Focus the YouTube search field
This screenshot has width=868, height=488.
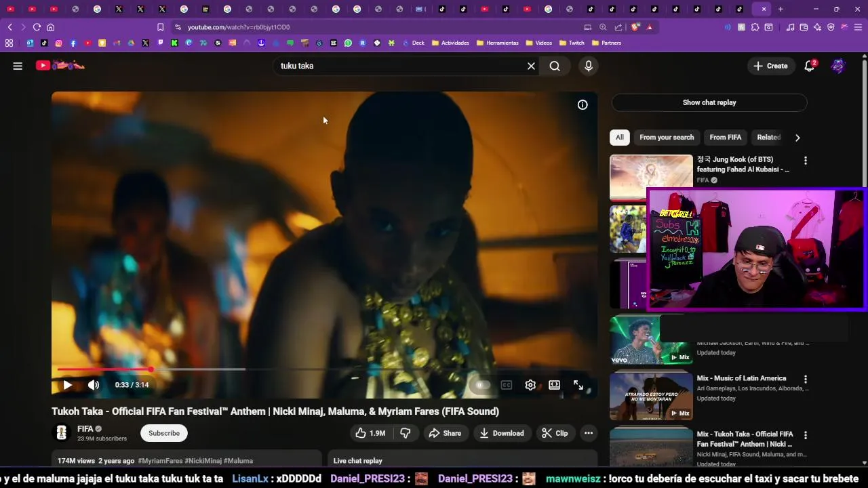[400, 66]
